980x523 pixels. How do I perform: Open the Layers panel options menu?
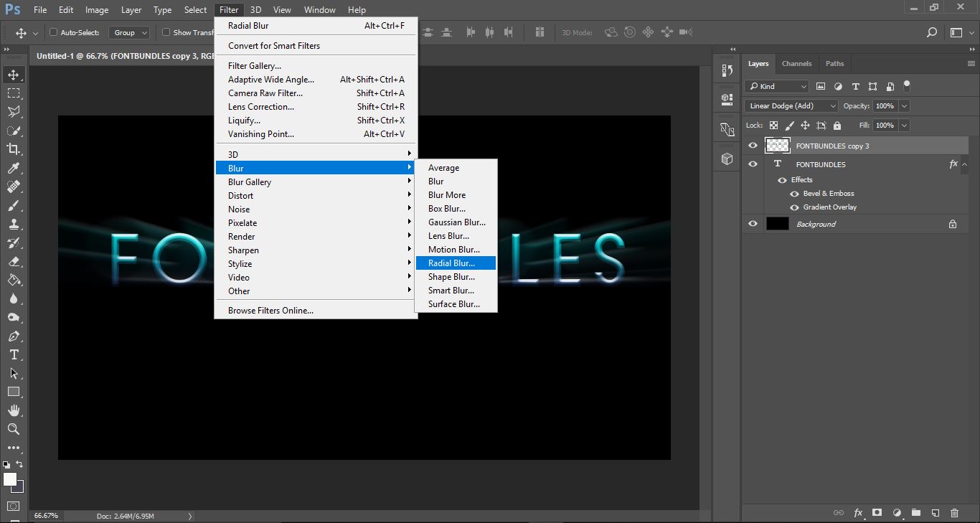pyautogui.click(x=971, y=64)
